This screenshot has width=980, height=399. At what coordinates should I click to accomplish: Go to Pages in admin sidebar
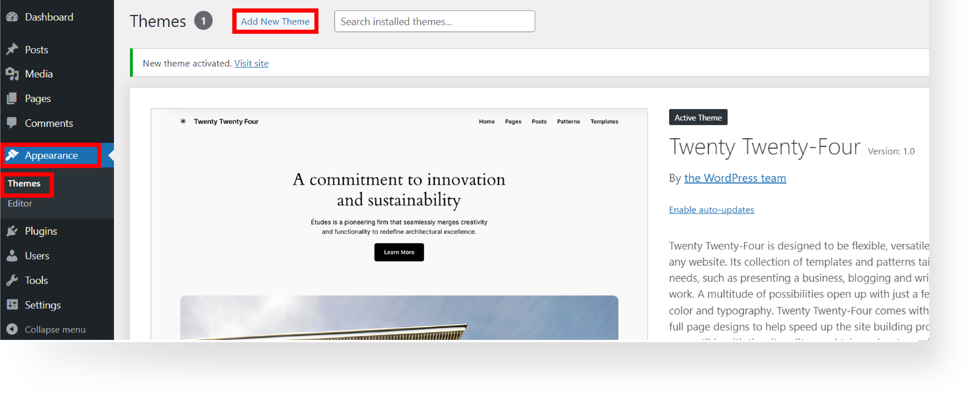click(x=38, y=99)
